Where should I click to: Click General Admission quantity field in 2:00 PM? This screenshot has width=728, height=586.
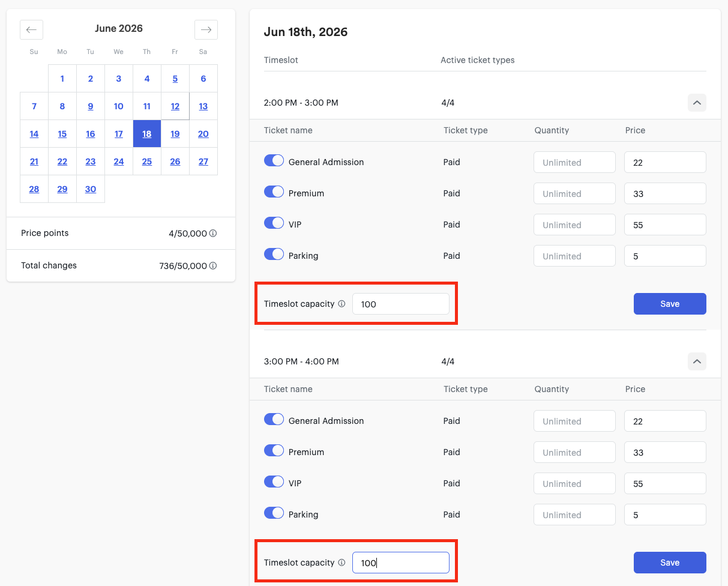[574, 162]
